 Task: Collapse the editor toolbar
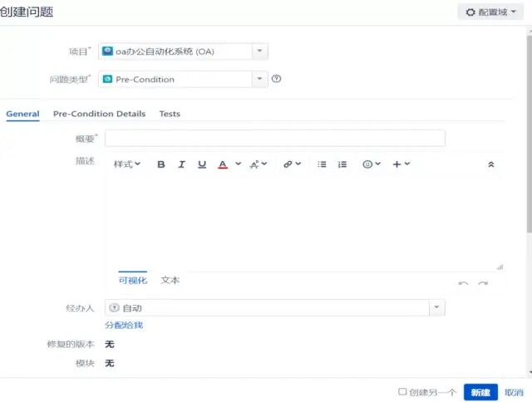click(x=491, y=164)
